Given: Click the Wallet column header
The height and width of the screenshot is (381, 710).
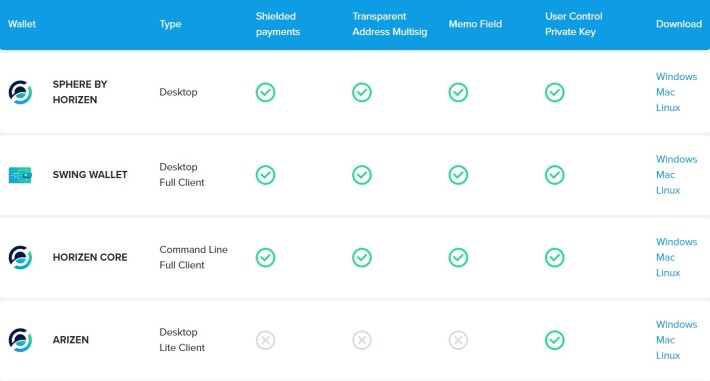Looking at the screenshot, I should 22,24.
